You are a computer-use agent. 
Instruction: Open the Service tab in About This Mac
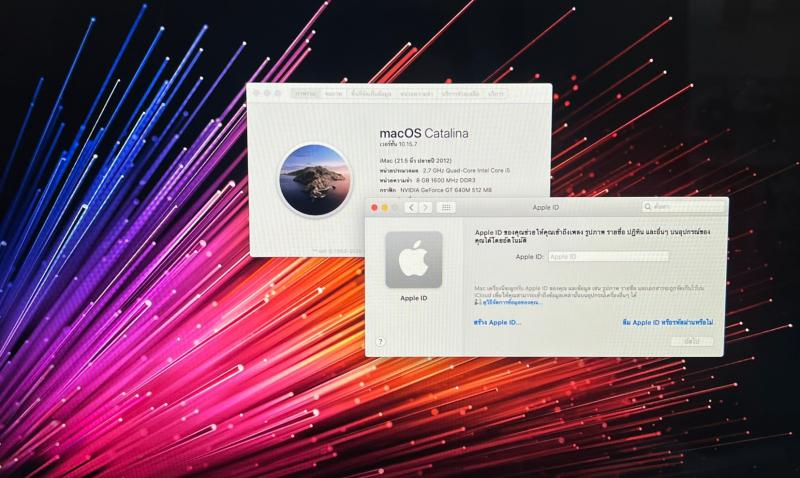point(495,94)
